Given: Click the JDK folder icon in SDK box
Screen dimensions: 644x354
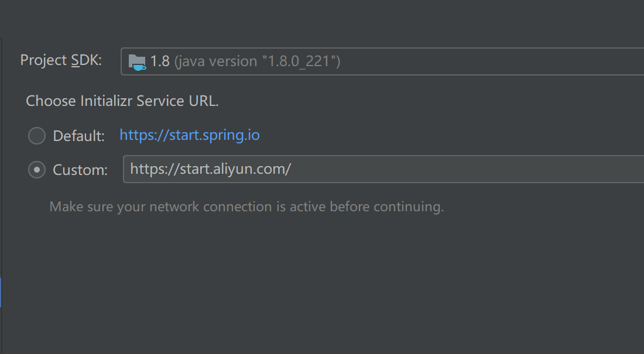Looking at the screenshot, I should [137, 62].
